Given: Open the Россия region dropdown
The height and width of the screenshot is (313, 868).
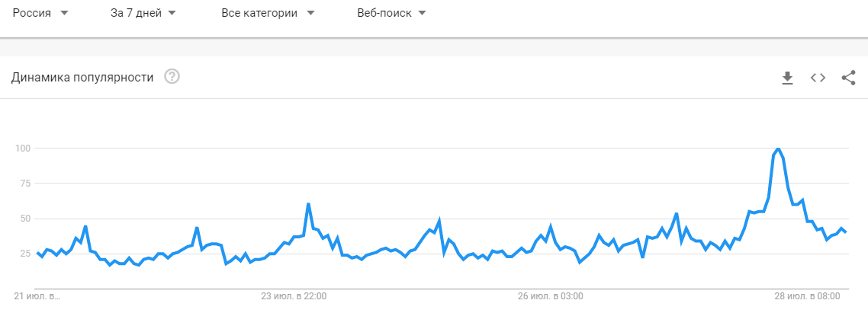Looking at the screenshot, I should (x=40, y=13).
